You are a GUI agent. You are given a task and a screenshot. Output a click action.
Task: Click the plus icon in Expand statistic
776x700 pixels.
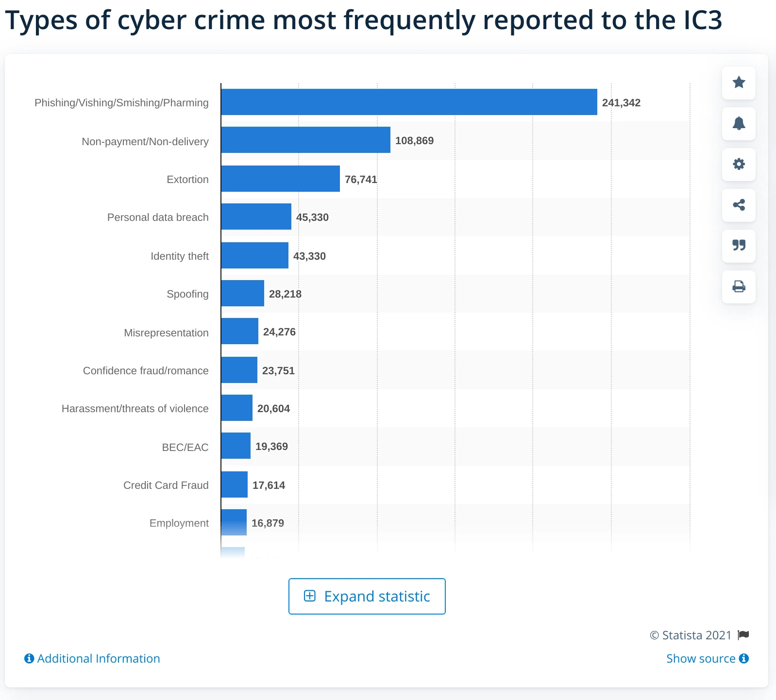(310, 596)
